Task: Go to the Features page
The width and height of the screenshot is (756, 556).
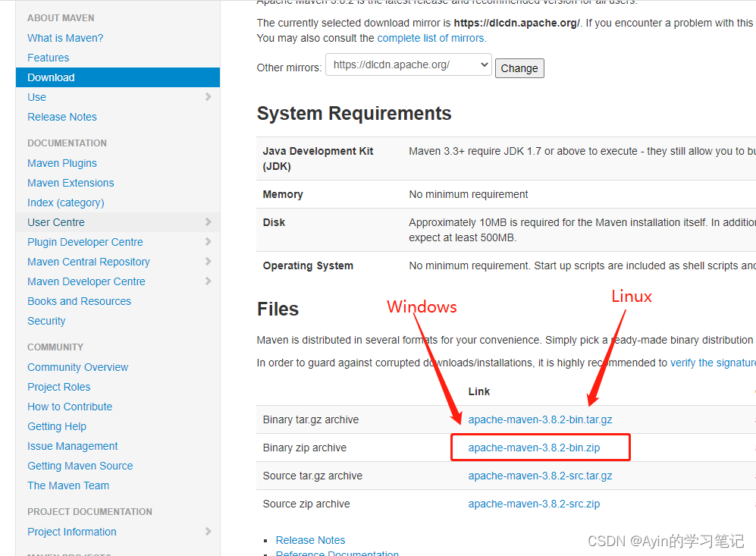Action: coord(49,58)
